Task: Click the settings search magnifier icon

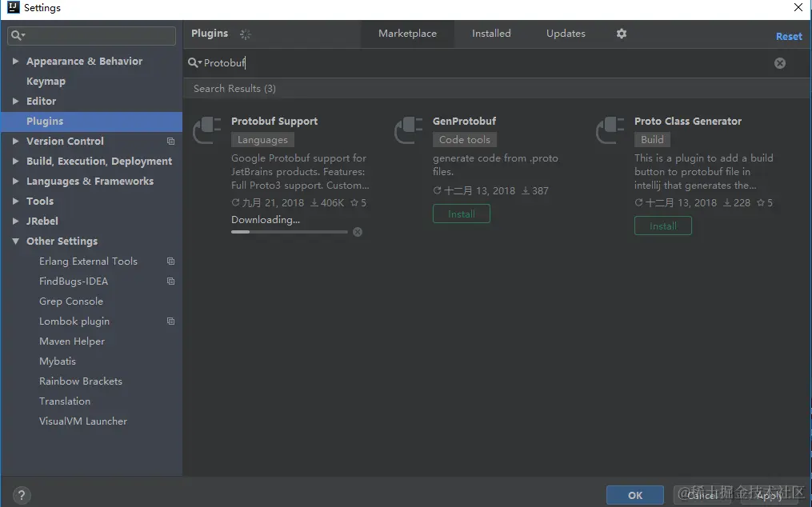Action: [x=18, y=35]
